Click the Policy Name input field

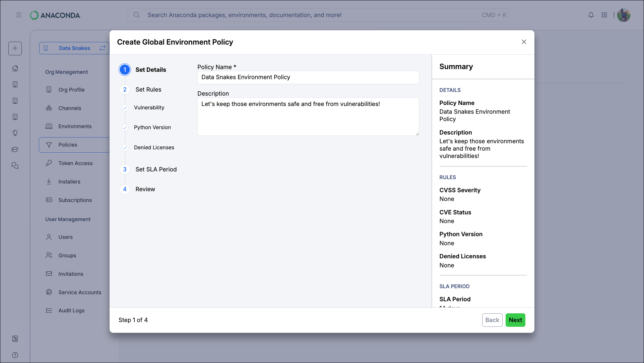point(308,77)
